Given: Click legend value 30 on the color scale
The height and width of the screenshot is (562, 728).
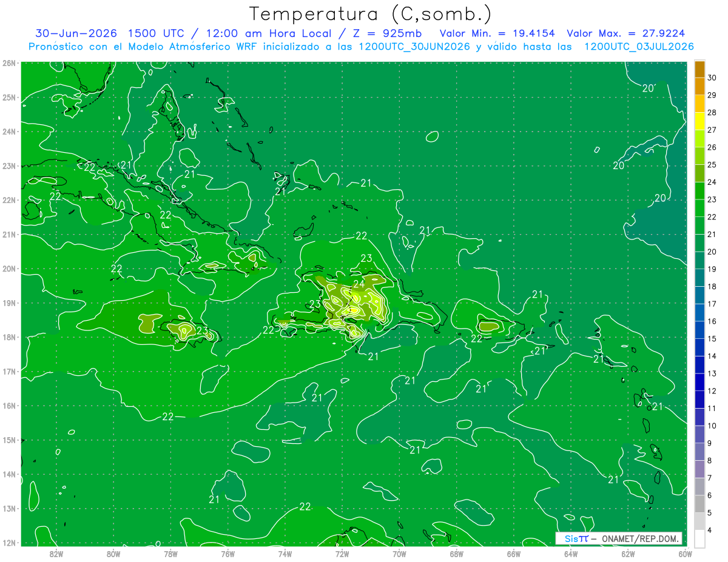Looking at the screenshot, I should click(x=712, y=78).
